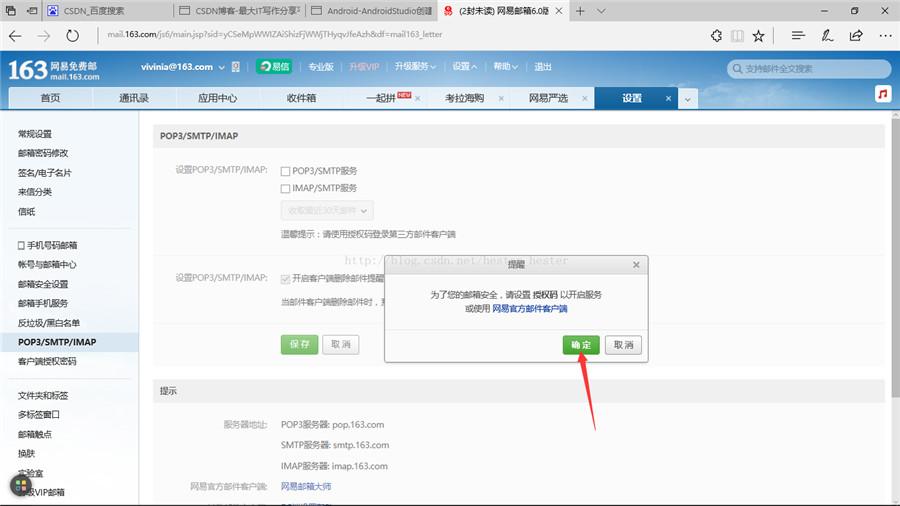Click the browser address bar
900x506 pixels.
coord(402,35)
